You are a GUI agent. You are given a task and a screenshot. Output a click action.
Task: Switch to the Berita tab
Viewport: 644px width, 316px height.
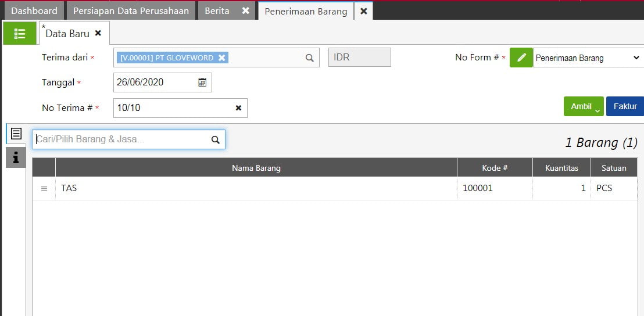pos(217,10)
